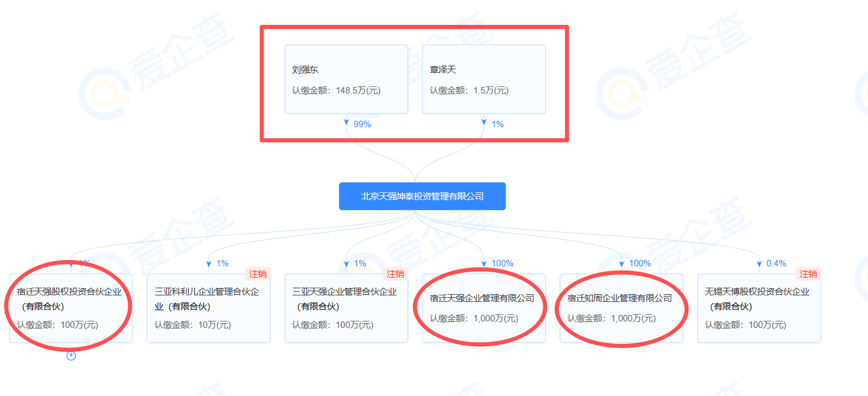Click the 0.4% arrow above 无锡天博 card
The width and height of the screenshot is (868, 396).
(759, 263)
